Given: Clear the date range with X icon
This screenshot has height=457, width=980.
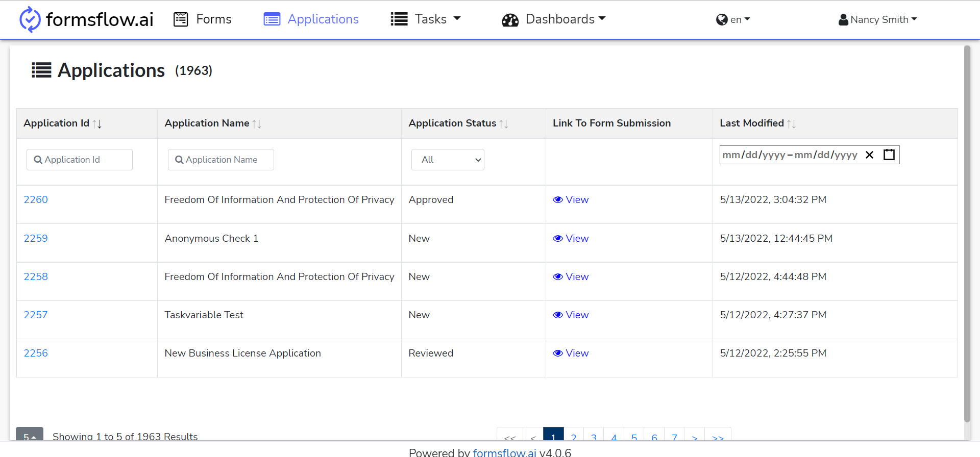Looking at the screenshot, I should (870, 155).
